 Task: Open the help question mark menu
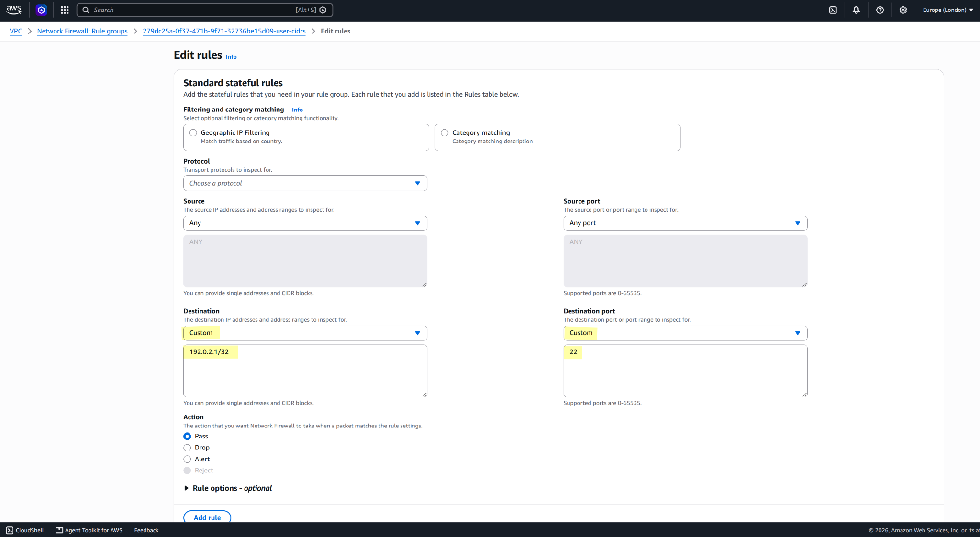tap(880, 10)
